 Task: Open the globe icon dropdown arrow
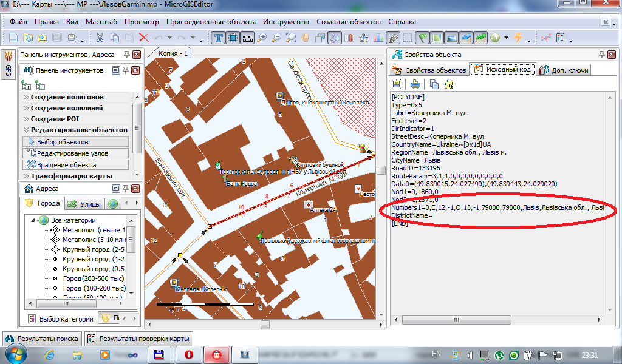pyautogui.click(x=507, y=38)
